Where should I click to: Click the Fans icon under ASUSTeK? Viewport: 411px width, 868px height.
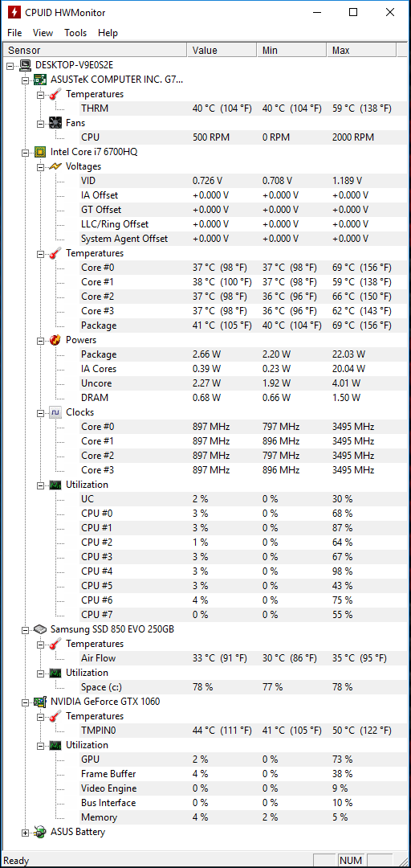click(55, 123)
